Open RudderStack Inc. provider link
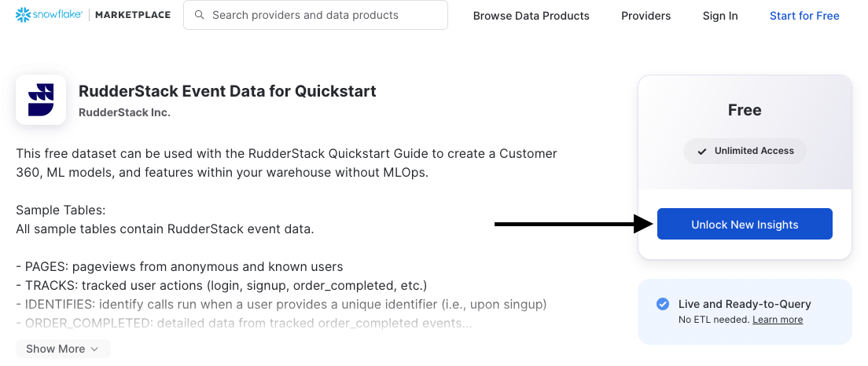This screenshot has width=868, height=366. (x=124, y=112)
